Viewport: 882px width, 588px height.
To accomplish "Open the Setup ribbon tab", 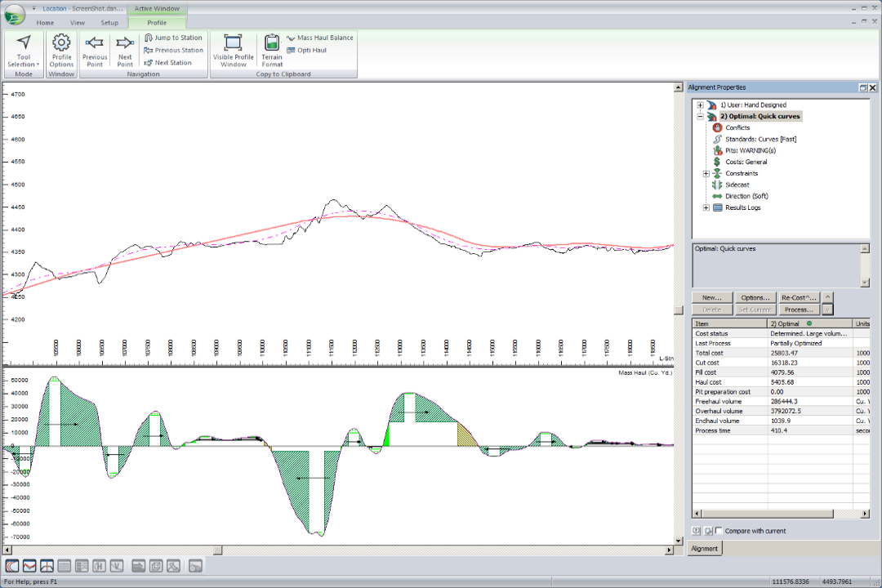I will [x=109, y=23].
